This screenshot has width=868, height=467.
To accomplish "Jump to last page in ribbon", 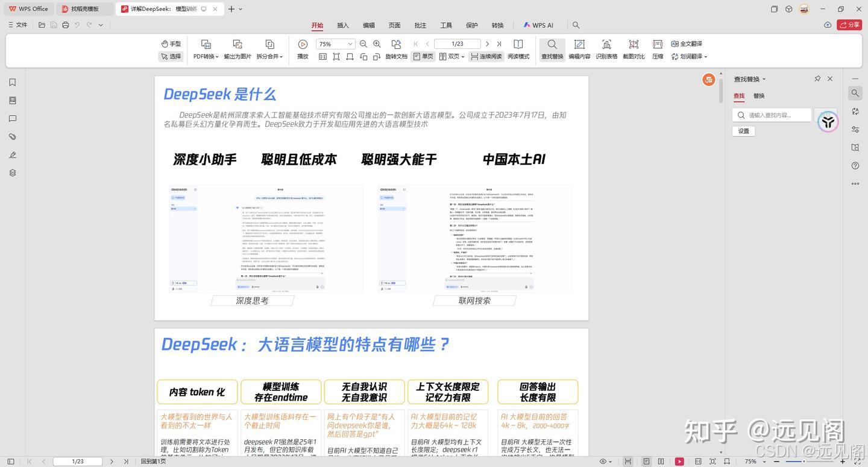I will tap(499, 44).
